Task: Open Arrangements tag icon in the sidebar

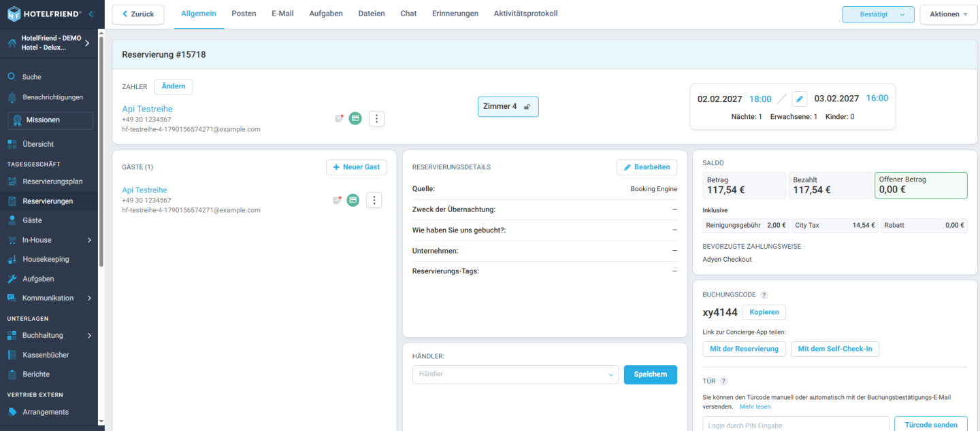Action: [x=12, y=412]
